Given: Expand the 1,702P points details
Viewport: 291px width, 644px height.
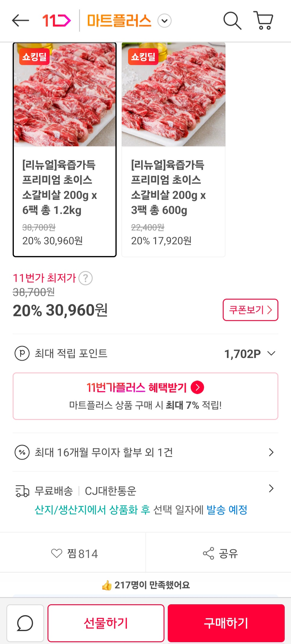Looking at the screenshot, I should coord(271,353).
